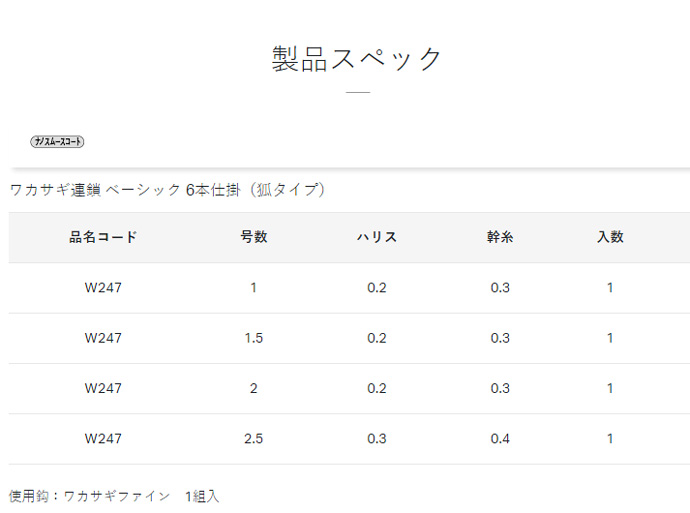Click the 号数 value 1.5 cell

[253, 338]
